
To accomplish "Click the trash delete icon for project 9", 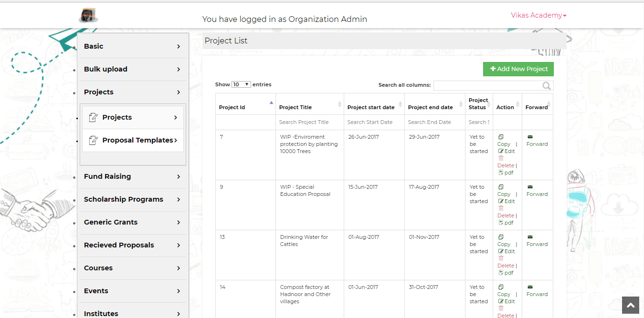I will pyautogui.click(x=501, y=208).
